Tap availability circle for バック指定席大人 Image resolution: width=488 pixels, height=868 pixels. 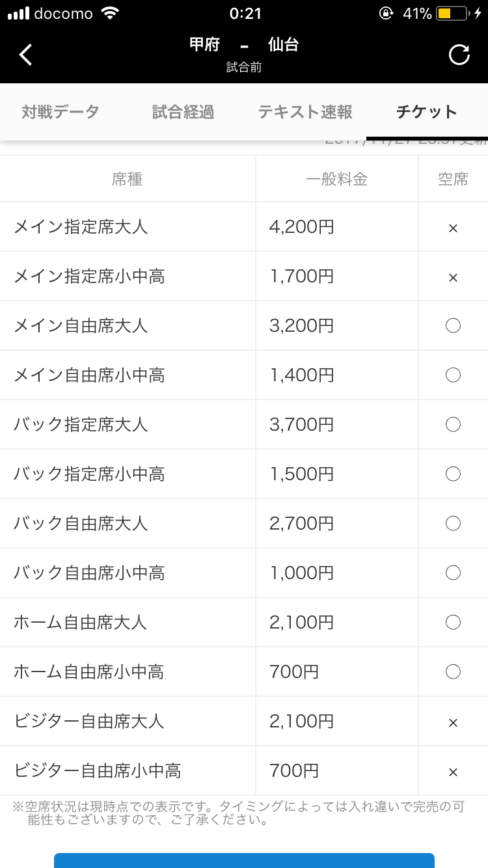pos(453,424)
